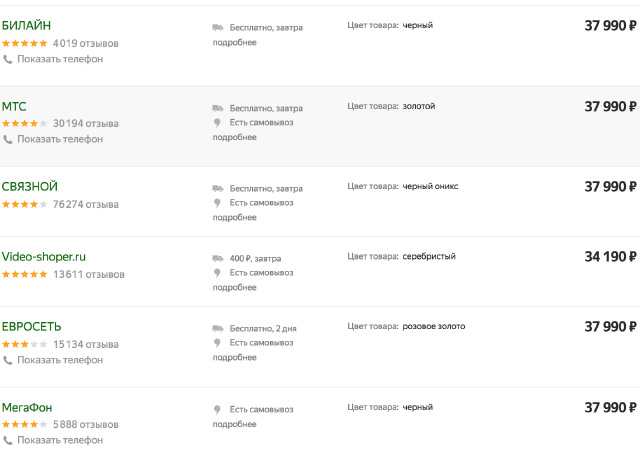The height and width of the screenshot is (462, 640).
Task: Open the БИЛАЙН shop link
Action: pos(27,25)
